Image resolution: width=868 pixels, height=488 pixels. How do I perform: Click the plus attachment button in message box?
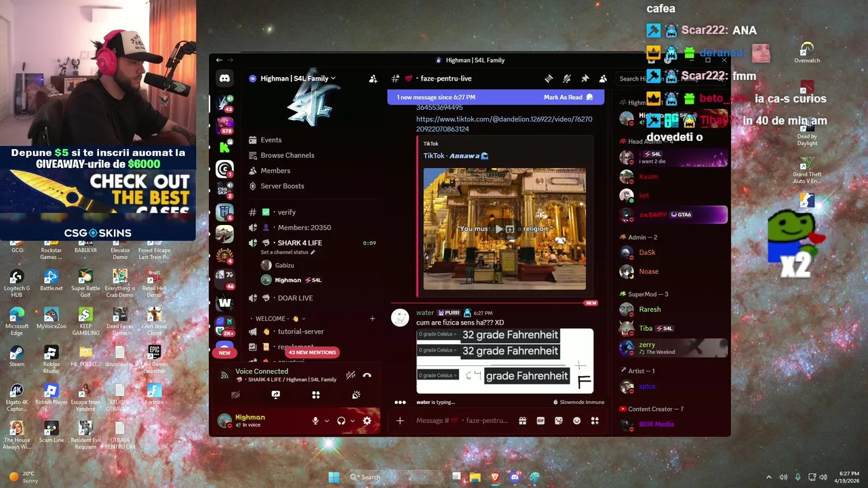(400, 421)
